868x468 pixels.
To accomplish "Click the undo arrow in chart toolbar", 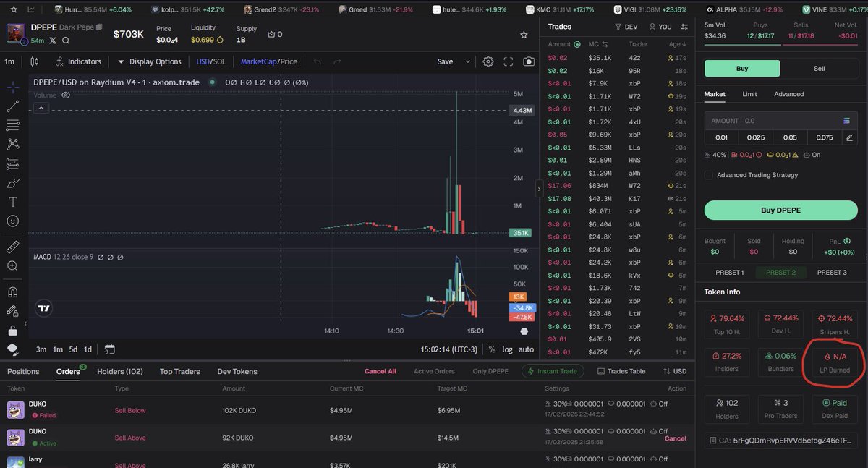I will point(318,61).
